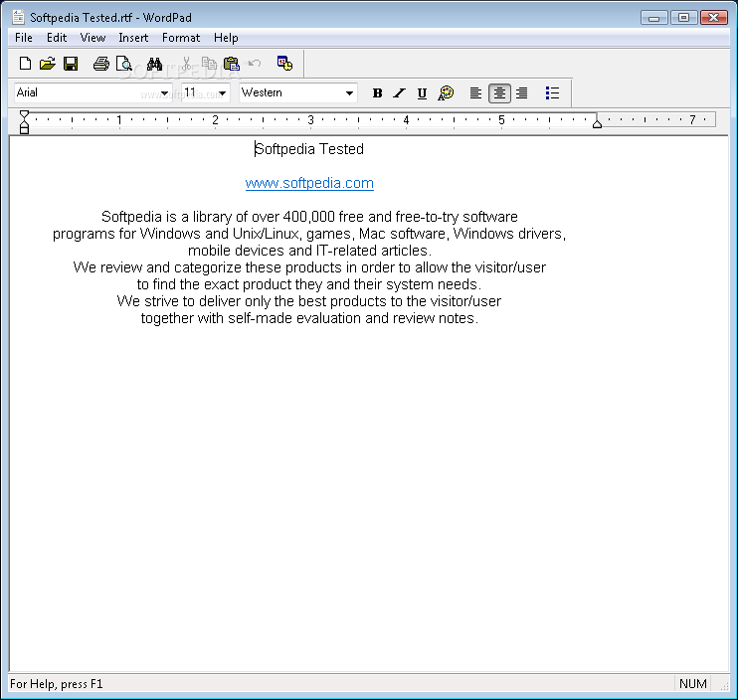738x700 pixels.
Task: Open Print Preview with the magnifier page icon
Action: click(123, 64)
